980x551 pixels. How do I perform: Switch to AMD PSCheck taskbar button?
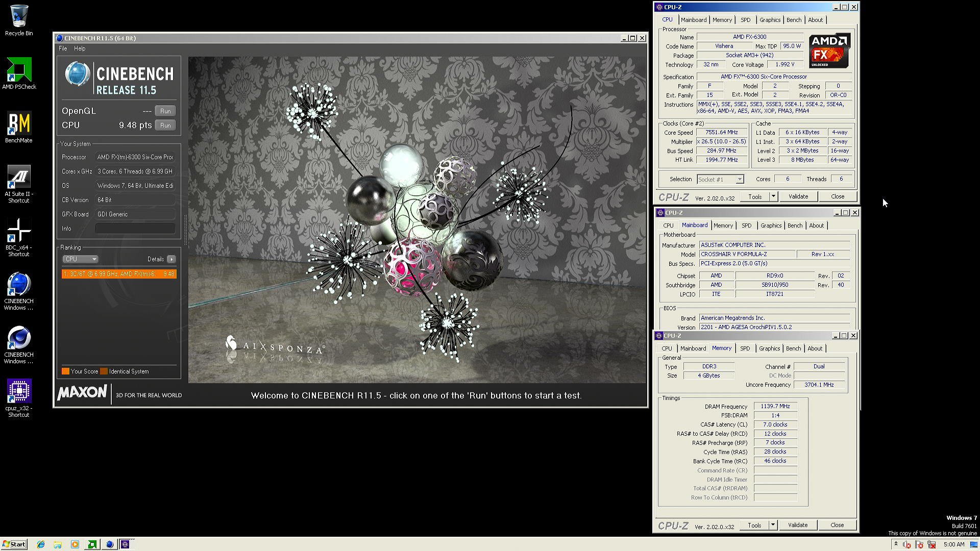point(92,544)
